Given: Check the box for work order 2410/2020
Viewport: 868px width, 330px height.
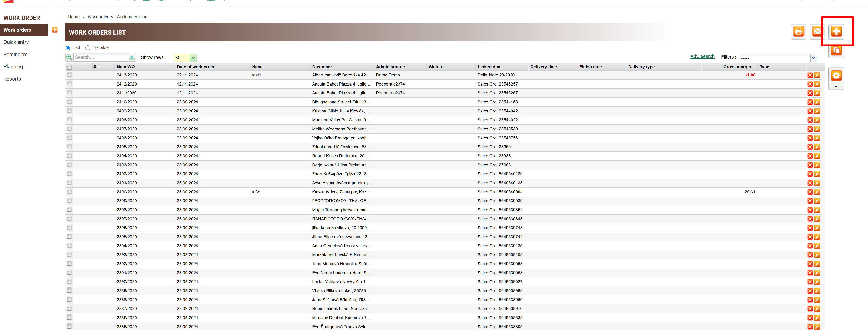Looking at the screenshot, I should pos(69,102).
